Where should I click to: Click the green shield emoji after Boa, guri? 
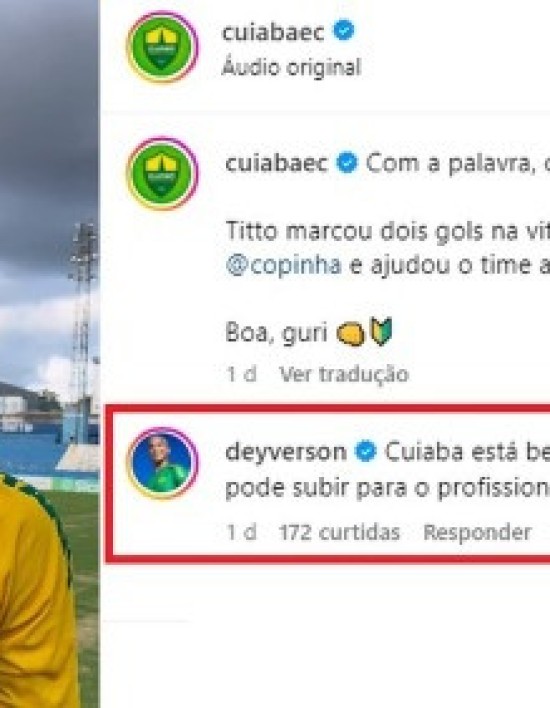[x=382, y=331]
